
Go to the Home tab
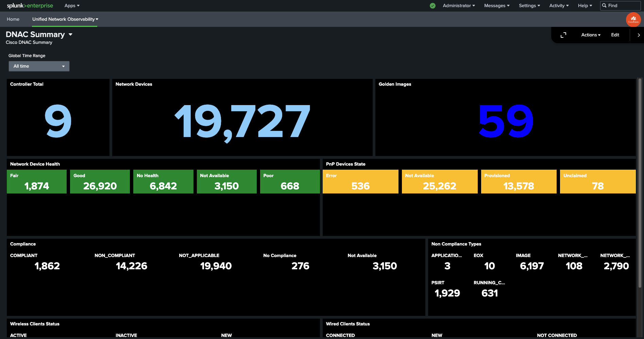(13, 19)
